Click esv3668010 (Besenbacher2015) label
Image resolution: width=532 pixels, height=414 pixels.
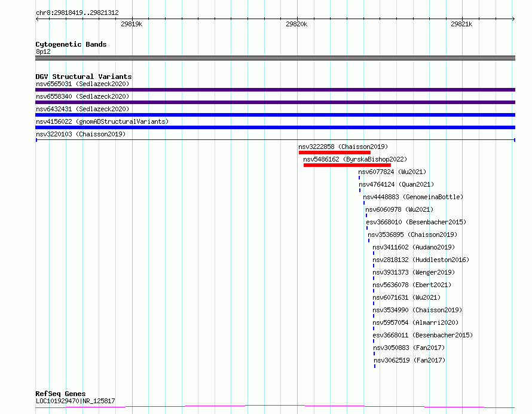[416, 222]
